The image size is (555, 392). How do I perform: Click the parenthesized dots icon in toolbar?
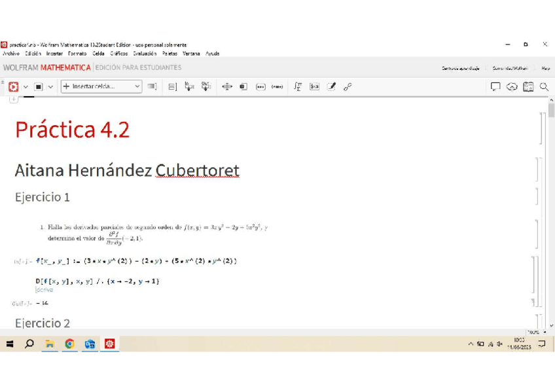tap(277, 86)
